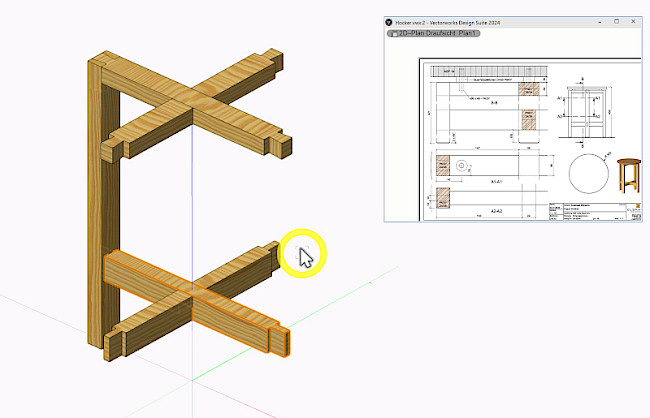This screenshot has height=418, width=650.
Task: Maximize the Hocker.vwx:2 window
Action: (614, 20)
